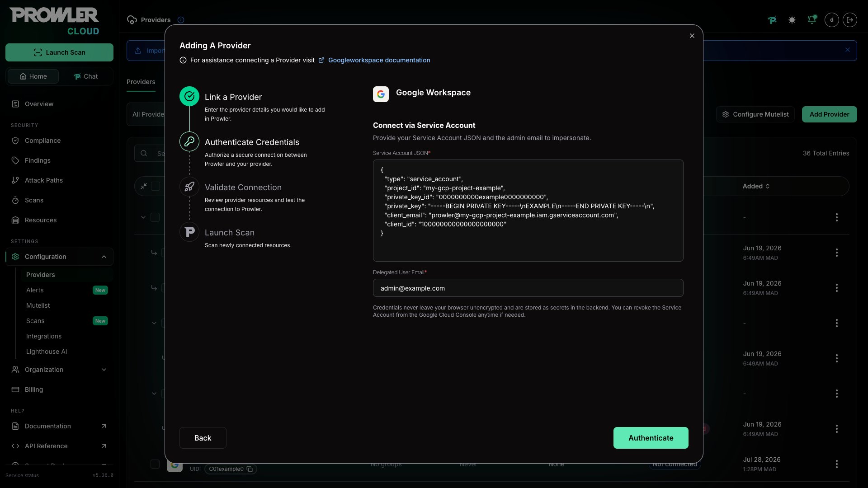Open user avatar 'd' menu
Screen dimensions: 868x488
coord(832,20)
